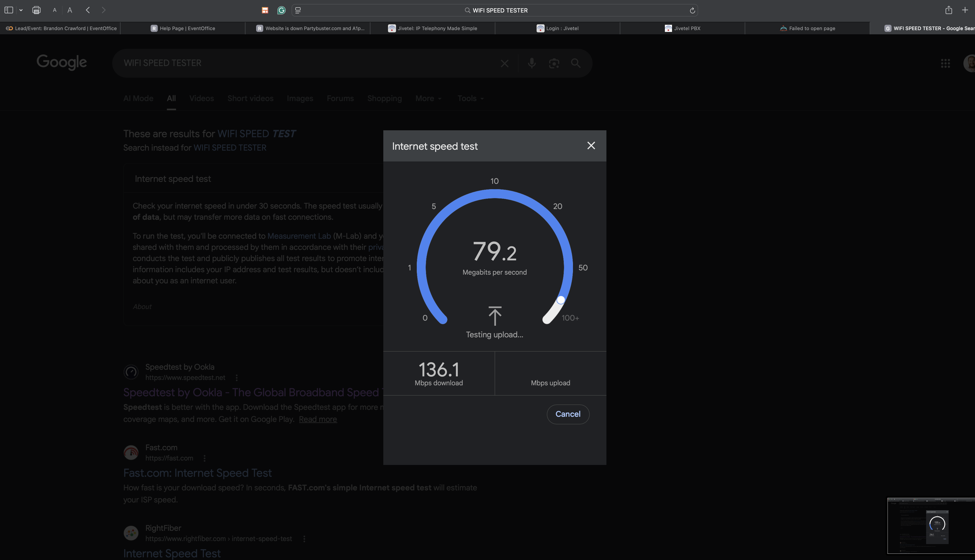
Task: Switch to Jivetel PBX tab
Action: pyautogui.click(x=682, y=29)
